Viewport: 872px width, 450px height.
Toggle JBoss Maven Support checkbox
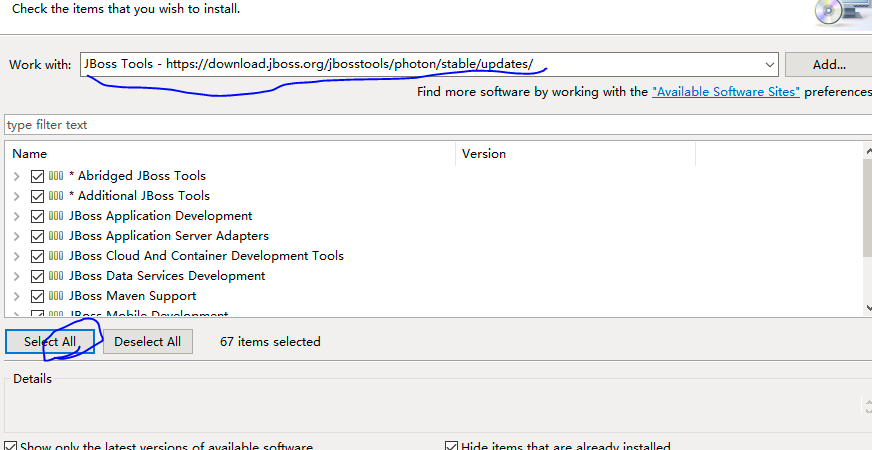coord(37,296)
